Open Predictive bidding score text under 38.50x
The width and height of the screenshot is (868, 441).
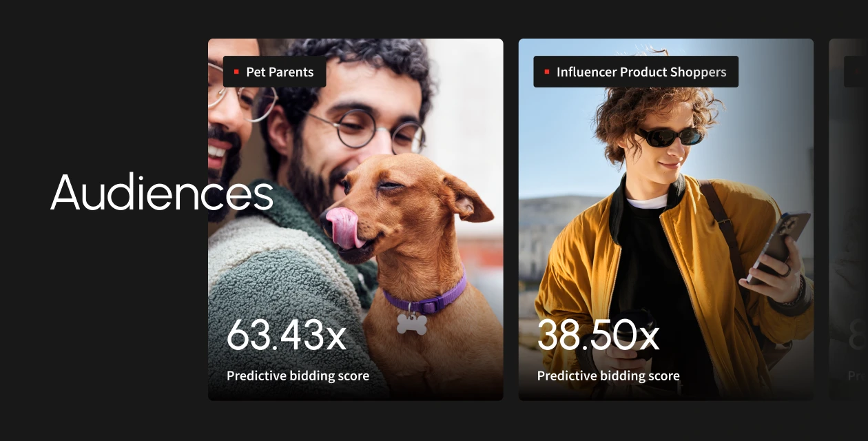[608, 376]
